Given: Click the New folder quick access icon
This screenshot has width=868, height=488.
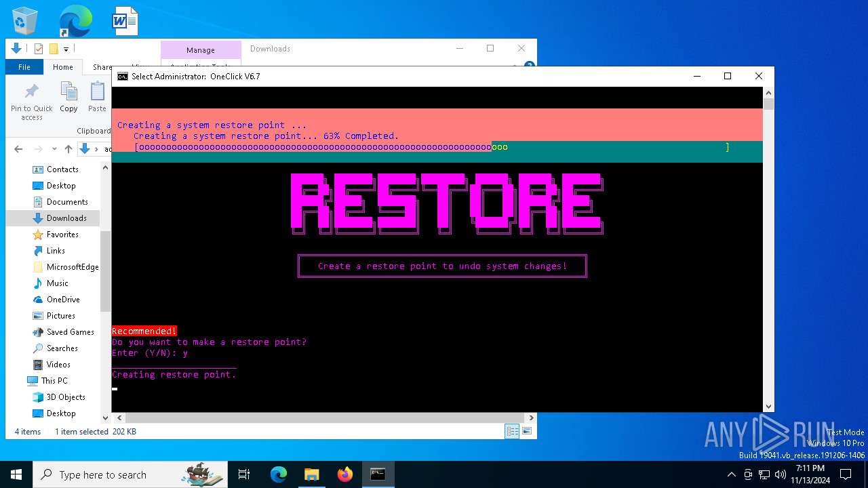Looking at the screenshot, I should pyautogui.click(x=54, y=49).
